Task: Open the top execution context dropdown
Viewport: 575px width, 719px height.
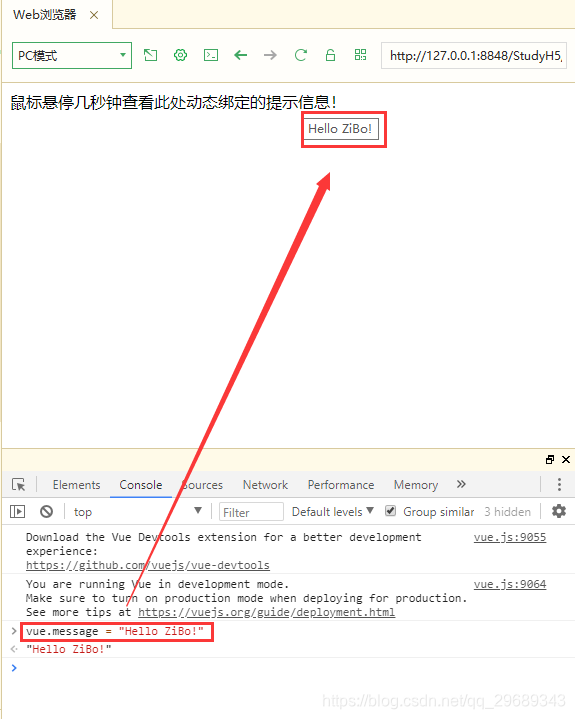Action: 138,511
